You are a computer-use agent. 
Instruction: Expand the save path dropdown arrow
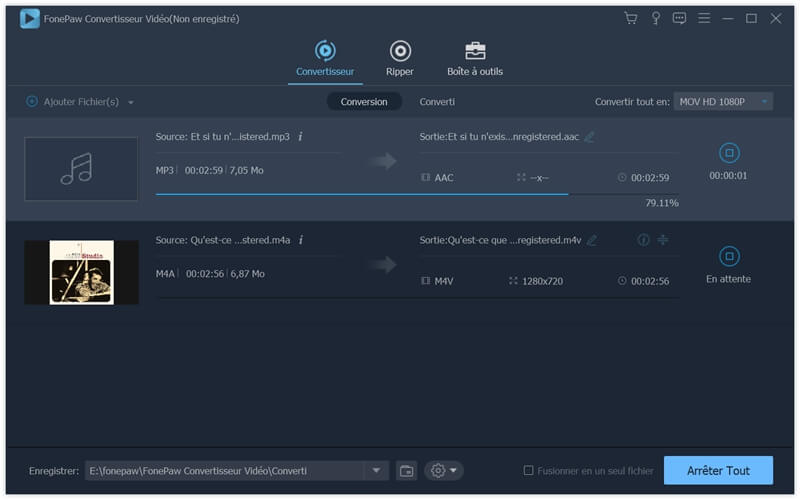tap(377, 471)
